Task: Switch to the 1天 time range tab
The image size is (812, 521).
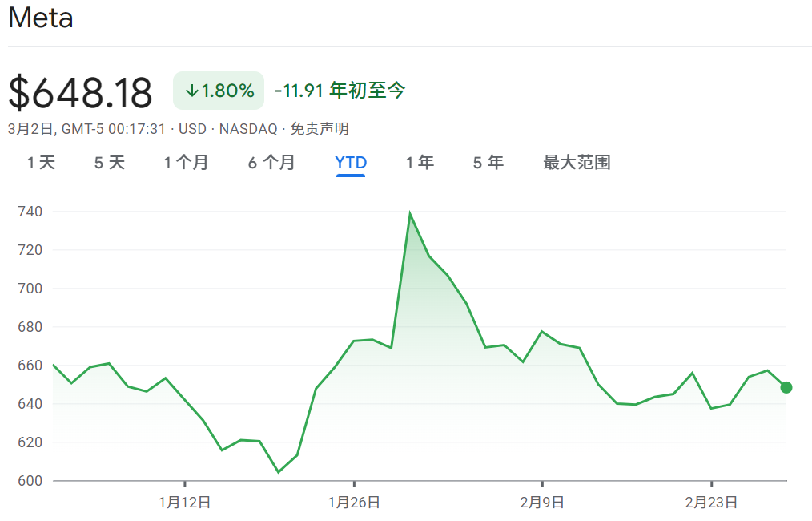Action: 41,162
